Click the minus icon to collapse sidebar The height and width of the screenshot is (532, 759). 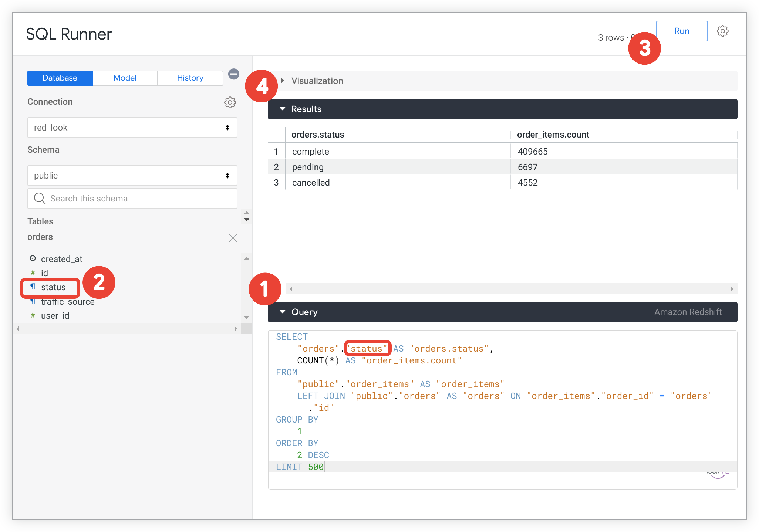pyautogui.click(x=234, y=74)
